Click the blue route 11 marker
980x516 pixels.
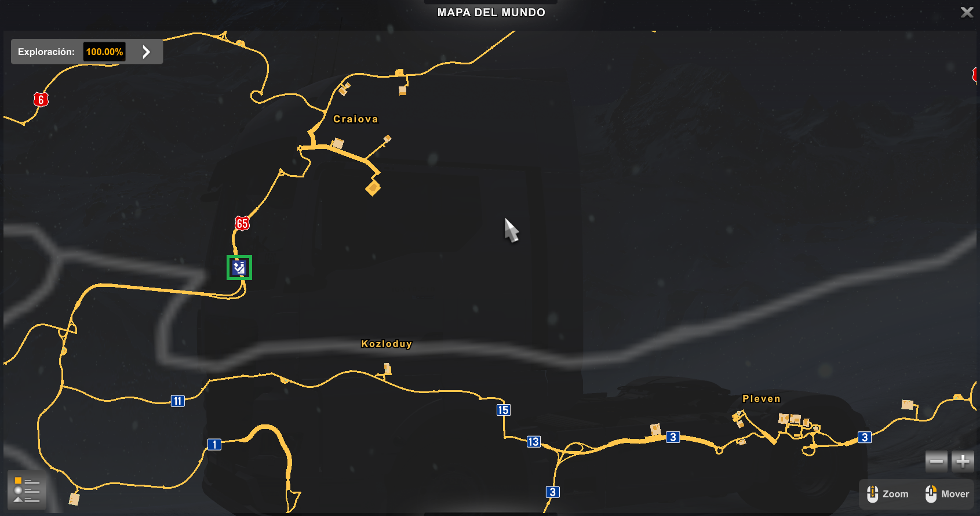(x=178, y=401)
